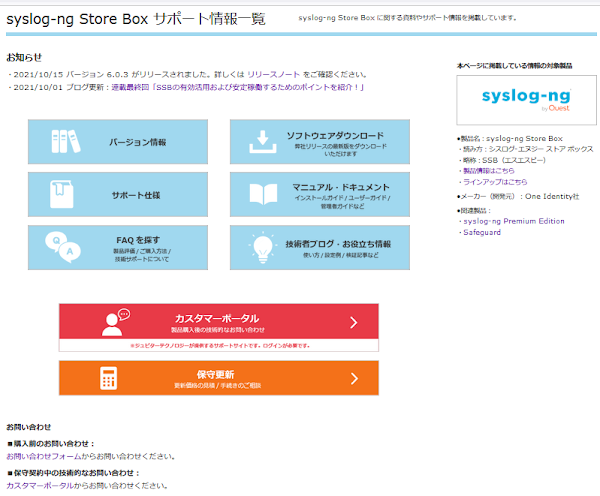Viewport: 600px width, 496px height.
Task: Follow the ラインアップはこちら link
Action: pos(495,182)
